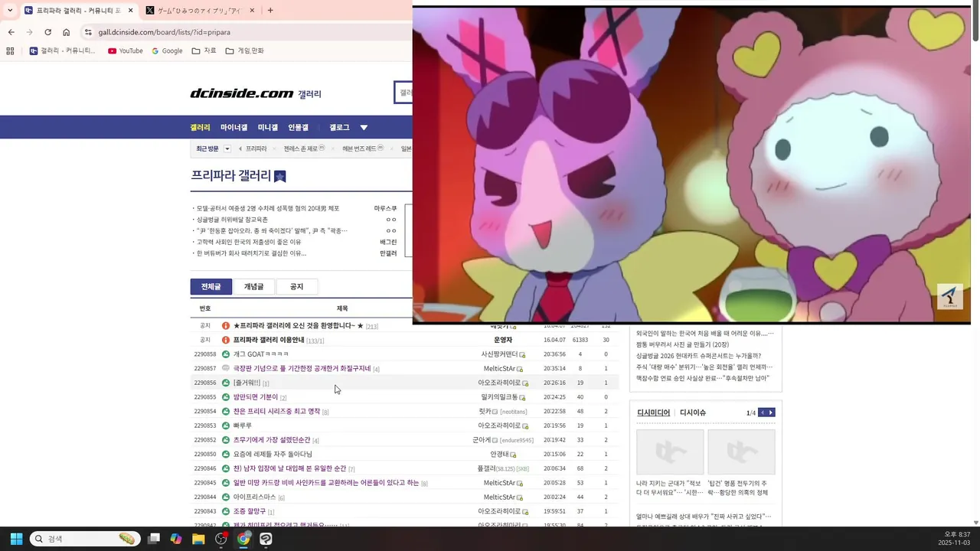
Task: Open Task View from the taskbar
Action: pos(154,539)
